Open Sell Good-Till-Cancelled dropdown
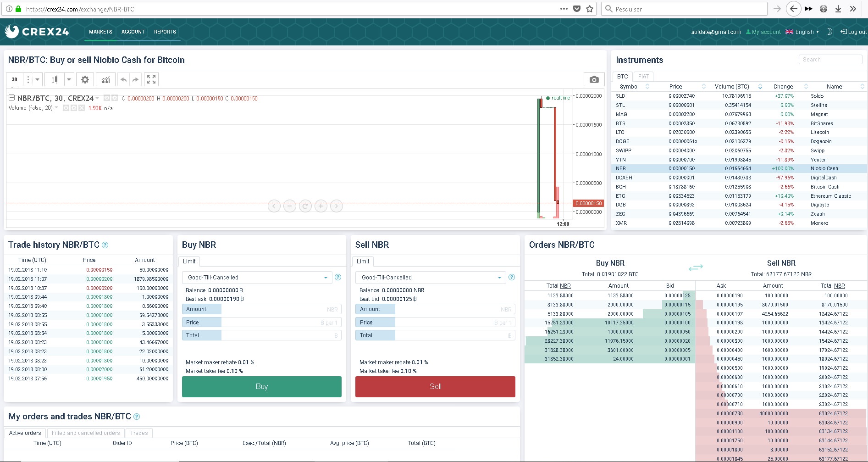Screen dimensions: 868x462 pos(431,278)
